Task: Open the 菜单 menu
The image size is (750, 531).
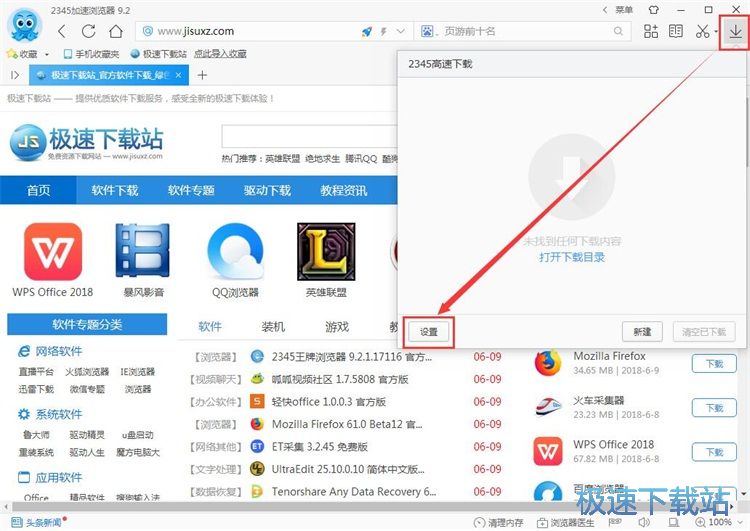Action: click(623, 10)
